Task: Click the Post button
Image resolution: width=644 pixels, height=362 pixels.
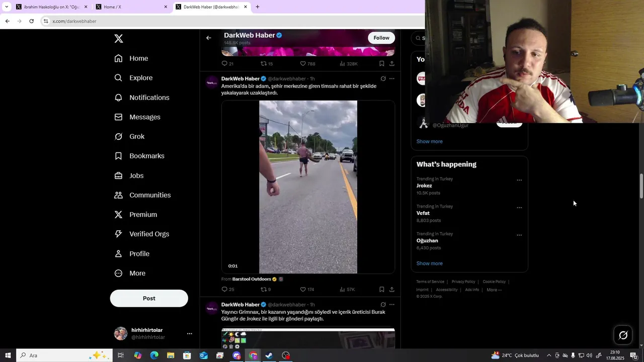Action: pyautogui.click(x=149, y=298)
